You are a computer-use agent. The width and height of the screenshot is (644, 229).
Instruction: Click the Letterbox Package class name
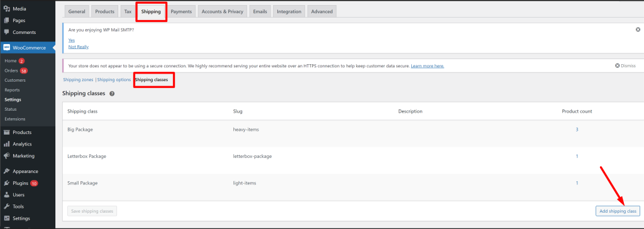point(87,156)
